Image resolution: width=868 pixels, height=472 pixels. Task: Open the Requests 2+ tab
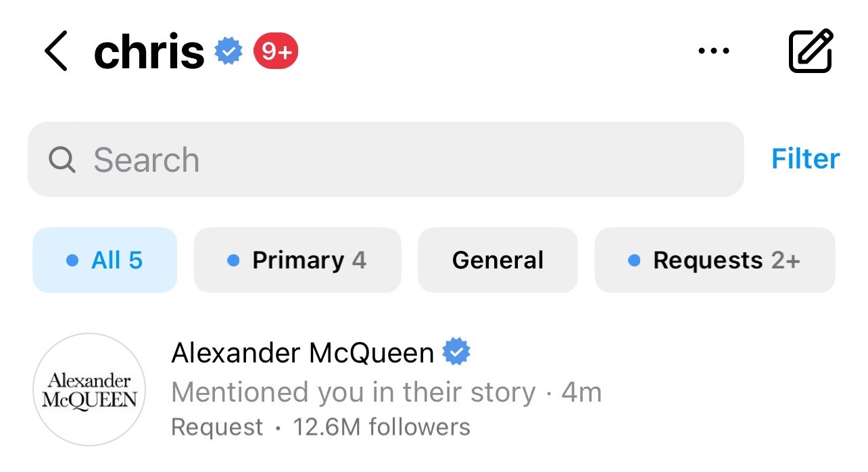(x=715, y=260)
